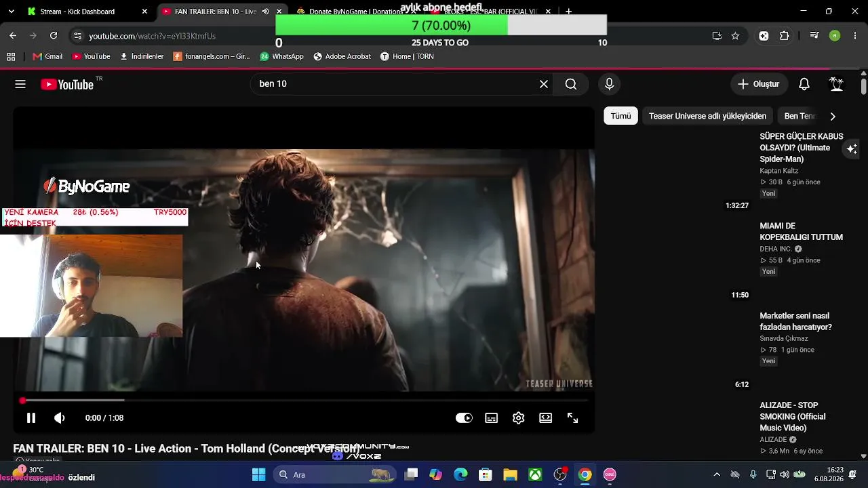The width and height of the screenshot is (868, 488).
Task: Click the sparkle AI button beside recommendations
Action: point(852,148)
